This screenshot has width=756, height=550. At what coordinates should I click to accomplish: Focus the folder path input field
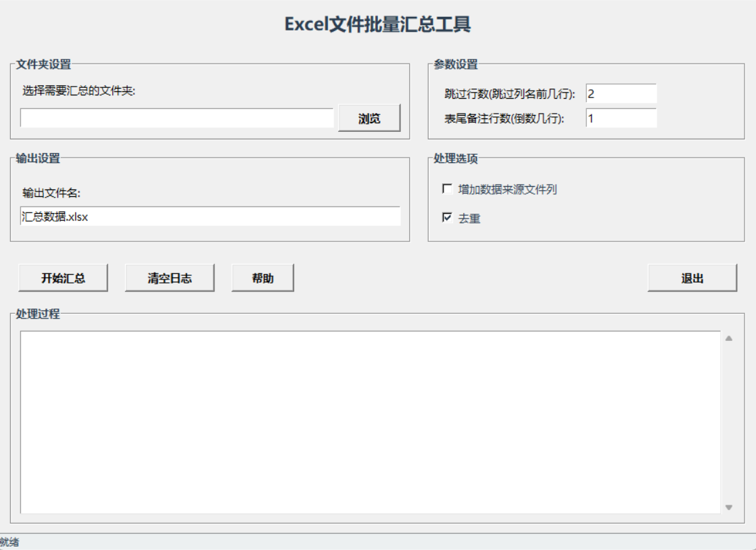click(x=177, y=118)
